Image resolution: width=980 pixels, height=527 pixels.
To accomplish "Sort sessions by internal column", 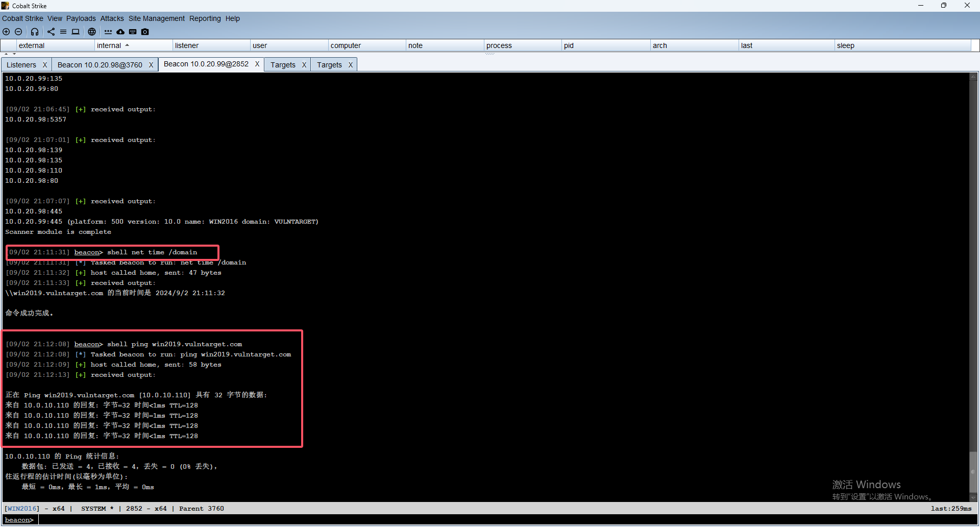I will coord(134,45).
